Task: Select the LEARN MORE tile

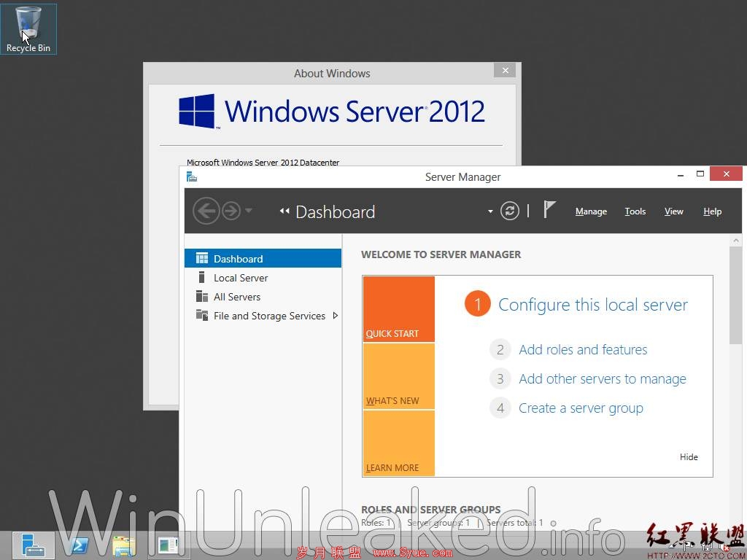Action: (x=399, y=443)
